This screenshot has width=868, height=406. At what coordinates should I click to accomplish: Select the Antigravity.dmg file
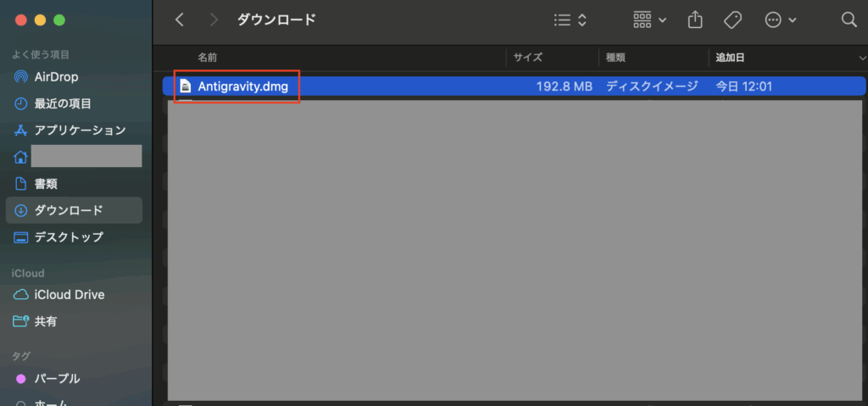coord(242,86)
